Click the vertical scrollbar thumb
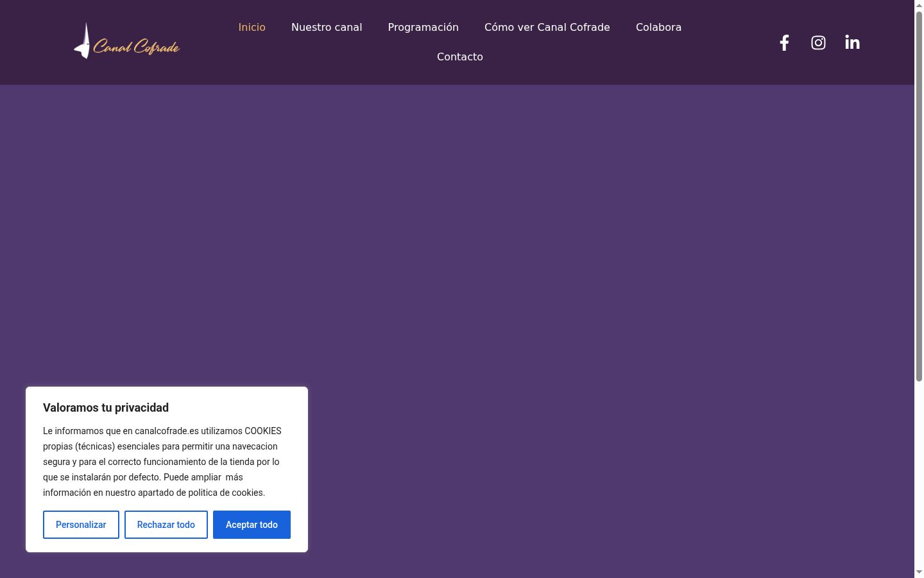The image size is (924, 578). pos(919,196)
